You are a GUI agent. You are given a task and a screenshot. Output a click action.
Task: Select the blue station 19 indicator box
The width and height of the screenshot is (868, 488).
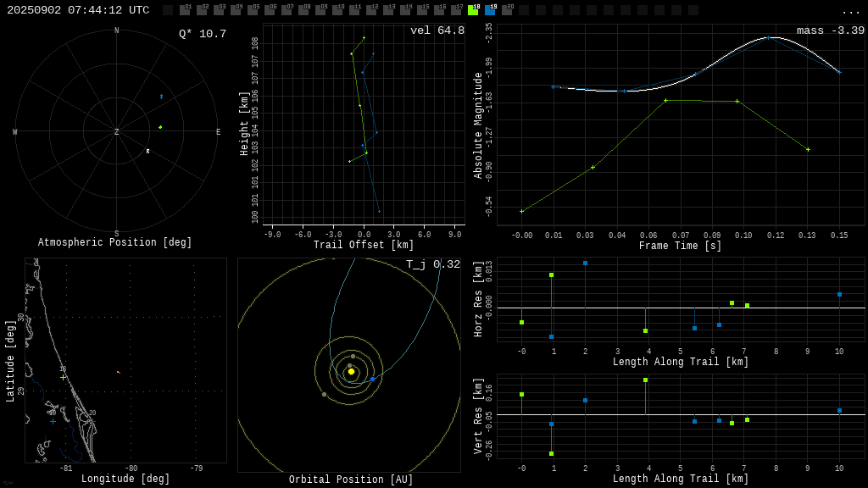click(x=491, y=9)
